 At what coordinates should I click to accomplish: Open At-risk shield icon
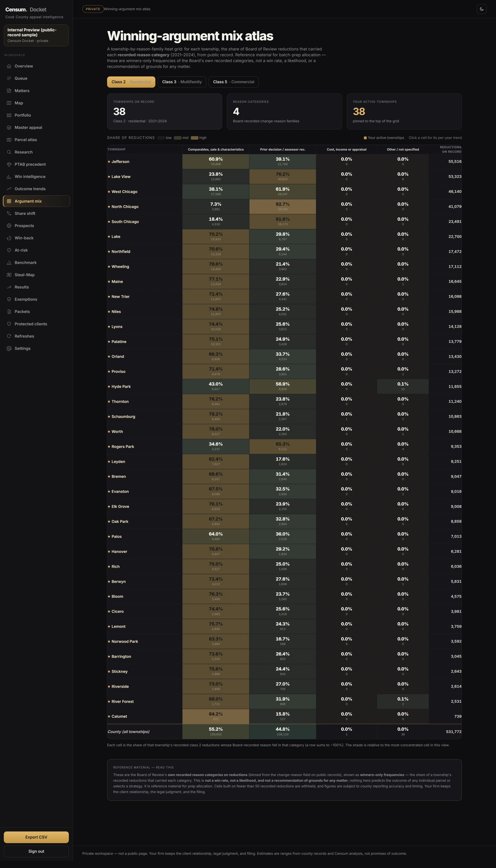pos(9,250)
